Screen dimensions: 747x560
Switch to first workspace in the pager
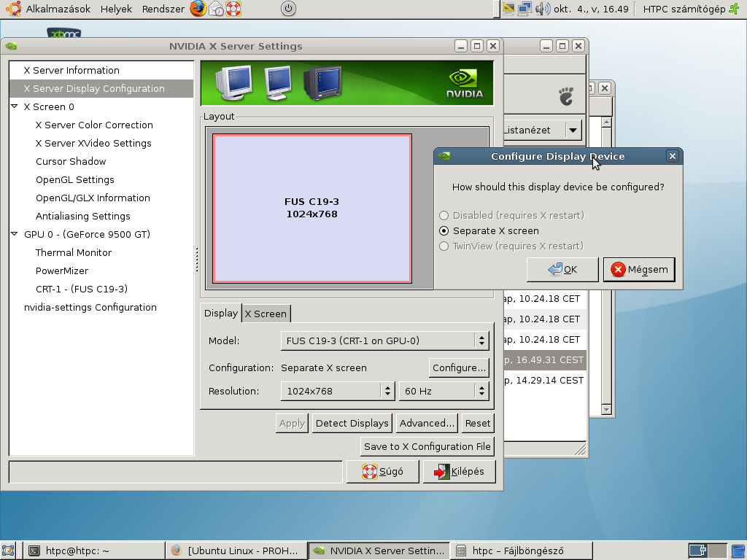(698, 551)
